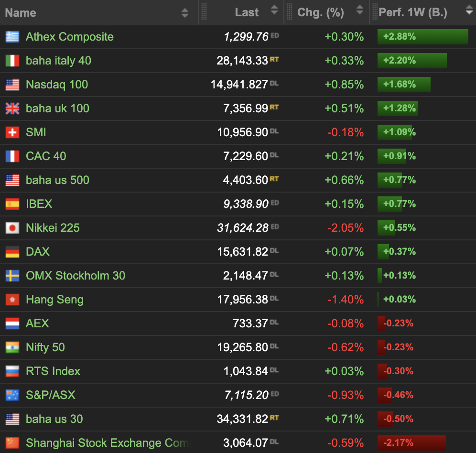Click the Last column header label
Image resolution: width=476 pixels, height=453 pixels.
pyautogui.click(x=247, y=12)
